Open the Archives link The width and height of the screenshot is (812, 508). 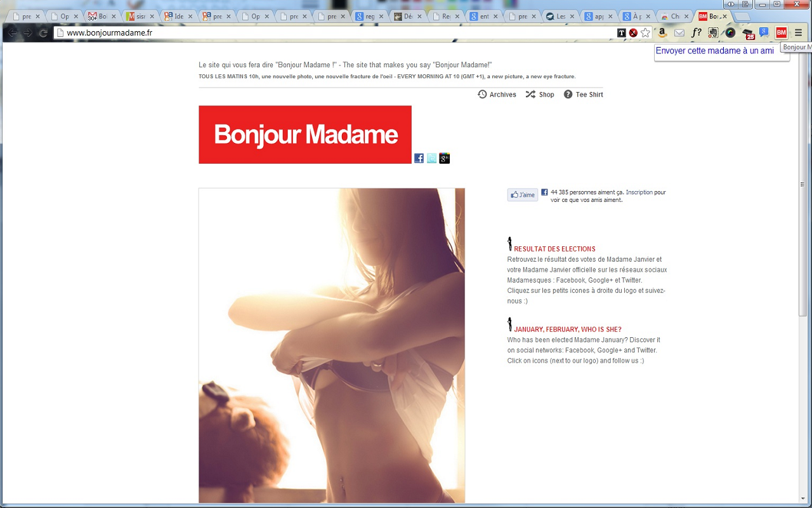pyautogui.click(x=502, y=95)
